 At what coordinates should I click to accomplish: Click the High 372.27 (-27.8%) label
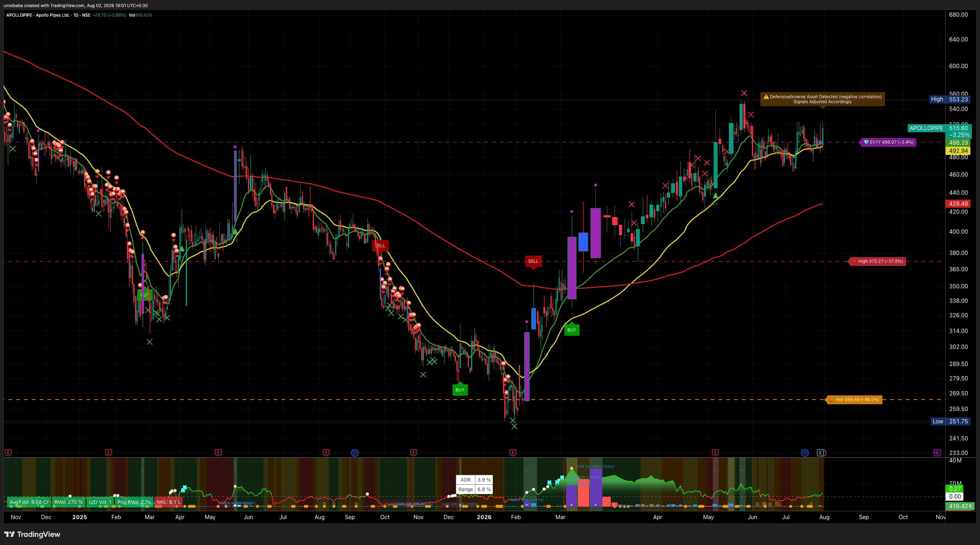(877, 261)
